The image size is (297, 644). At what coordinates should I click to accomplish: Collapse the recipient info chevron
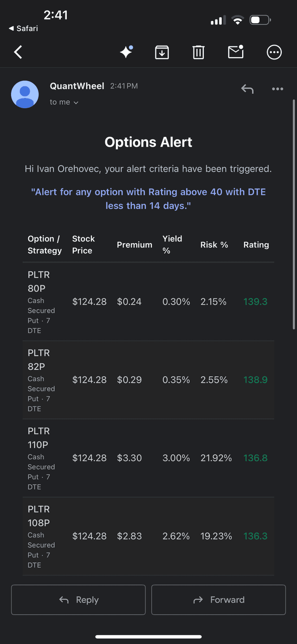coord(76,102)
